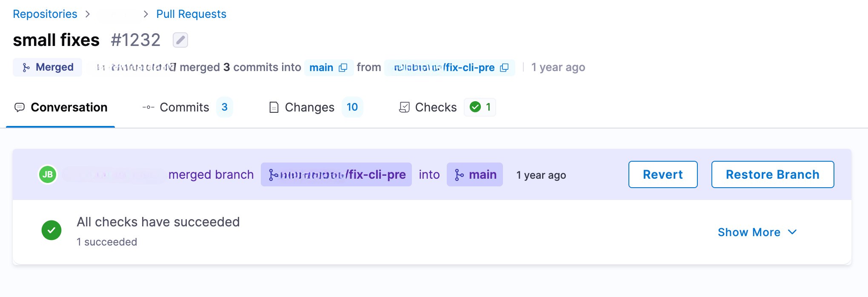Copy the fix-cli-pre source branch name
This screenshot has height=297, width=868.
pyautogui.click(x=504, y=68)
